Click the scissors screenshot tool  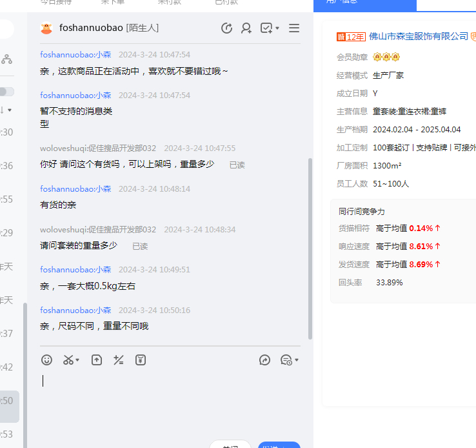click(x=68, y=360)
